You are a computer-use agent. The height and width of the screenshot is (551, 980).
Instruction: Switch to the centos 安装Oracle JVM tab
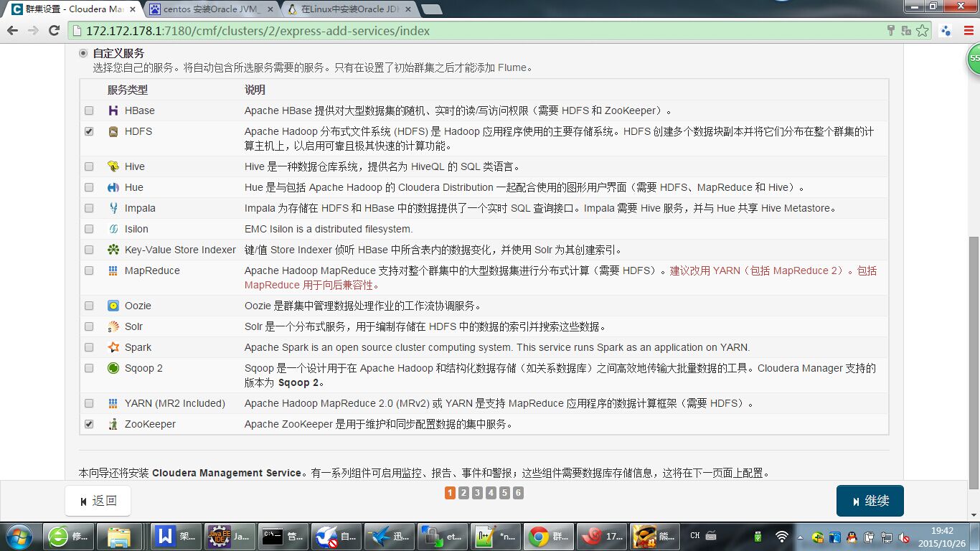point(212,9)
